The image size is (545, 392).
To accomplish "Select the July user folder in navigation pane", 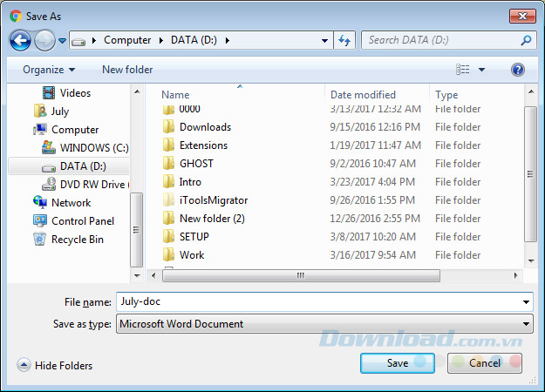I will coord(60,112).
